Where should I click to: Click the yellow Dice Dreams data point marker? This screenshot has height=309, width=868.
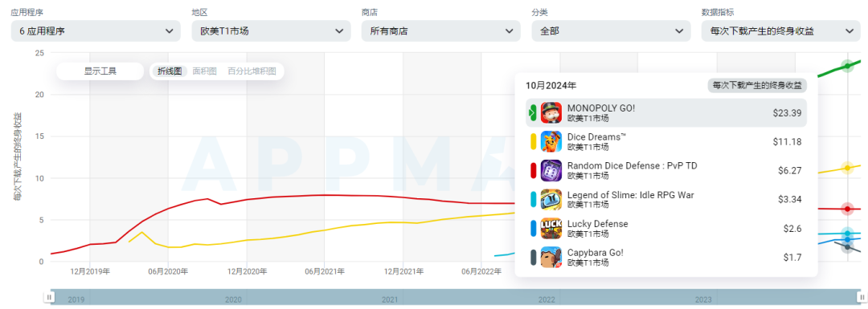point(847,168)
